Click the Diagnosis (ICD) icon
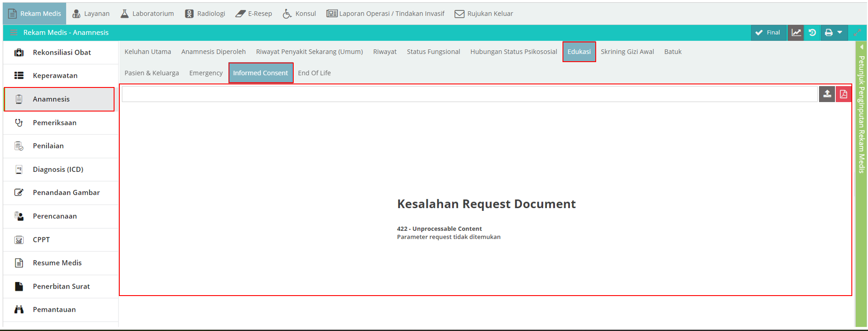This screenshot has height=331, width=868. (19, 170)
